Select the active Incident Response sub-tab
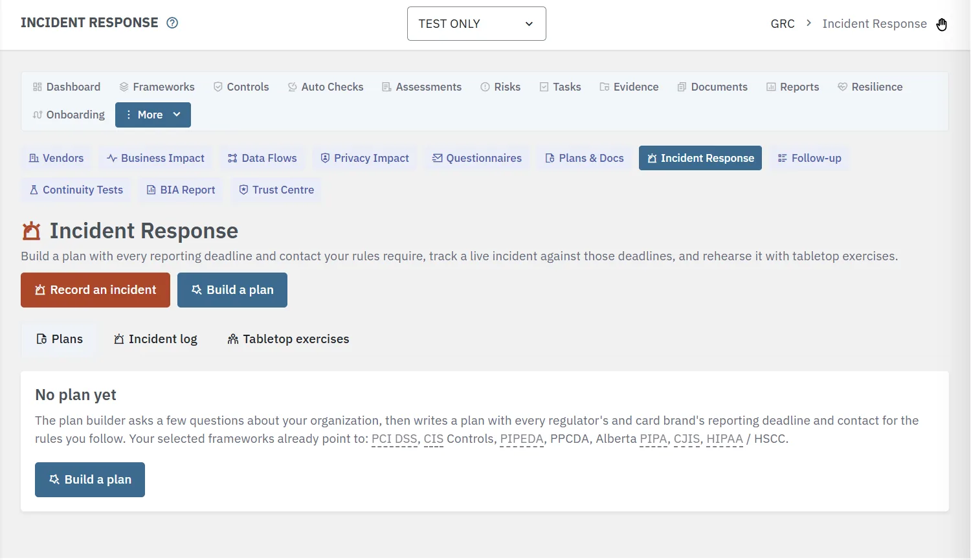 click(x=700, y=158)
